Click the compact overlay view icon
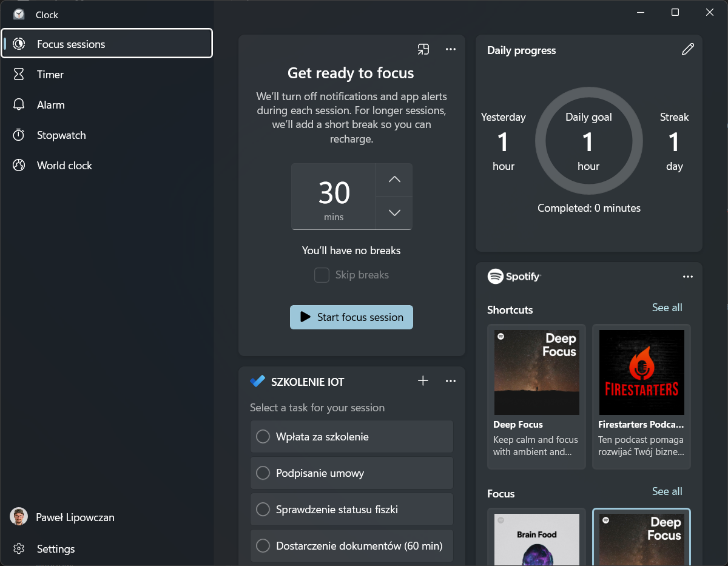 click(x=423, y=50)
